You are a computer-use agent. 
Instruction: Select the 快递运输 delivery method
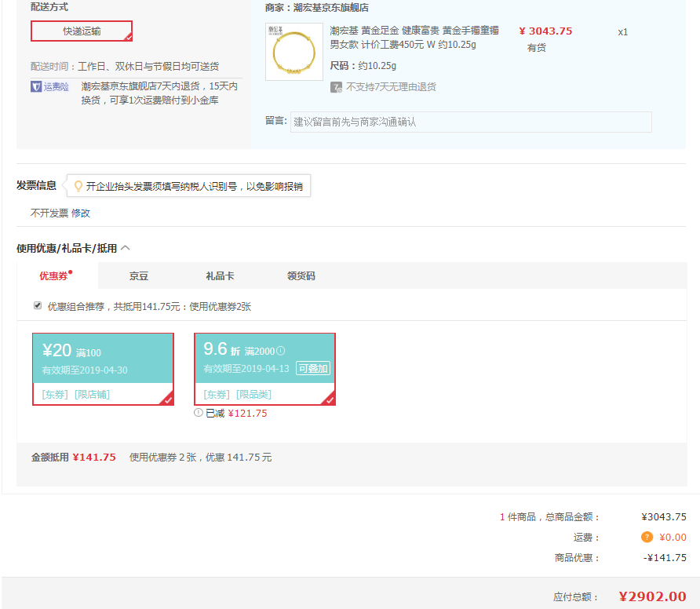82,31
